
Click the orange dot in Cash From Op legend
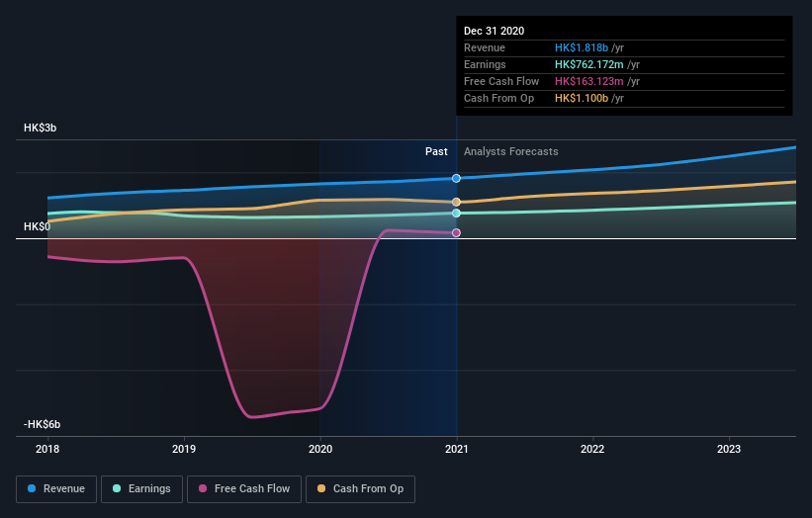[321, 488]
